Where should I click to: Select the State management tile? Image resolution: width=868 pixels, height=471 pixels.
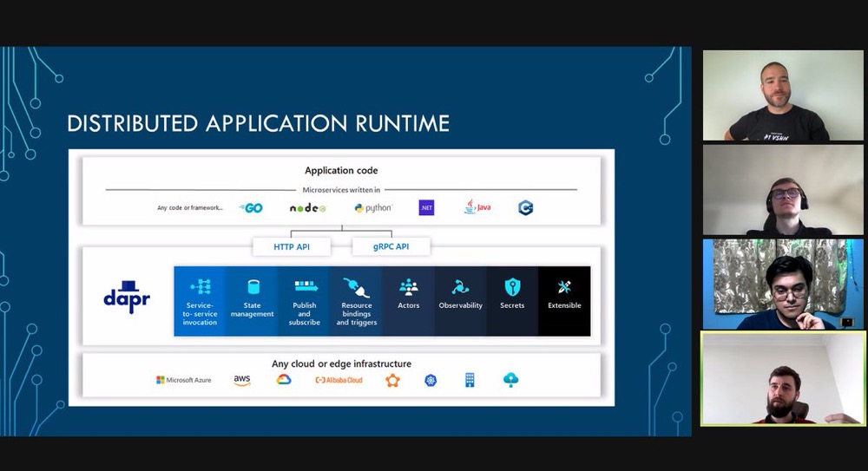[x=252, y=301]
